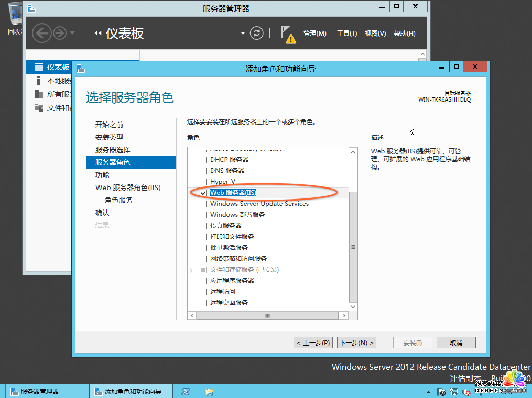Open the Manage (管理) menu
The height and width of the screenshot is (398, 532).
314,34
